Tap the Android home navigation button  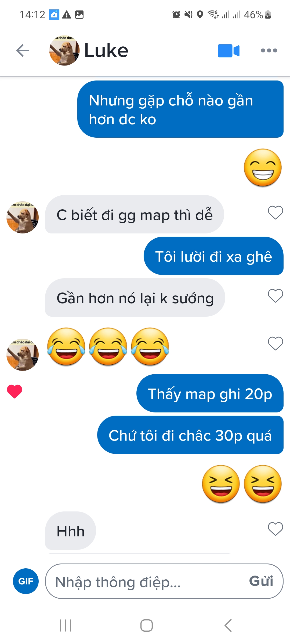click(147, 625)
